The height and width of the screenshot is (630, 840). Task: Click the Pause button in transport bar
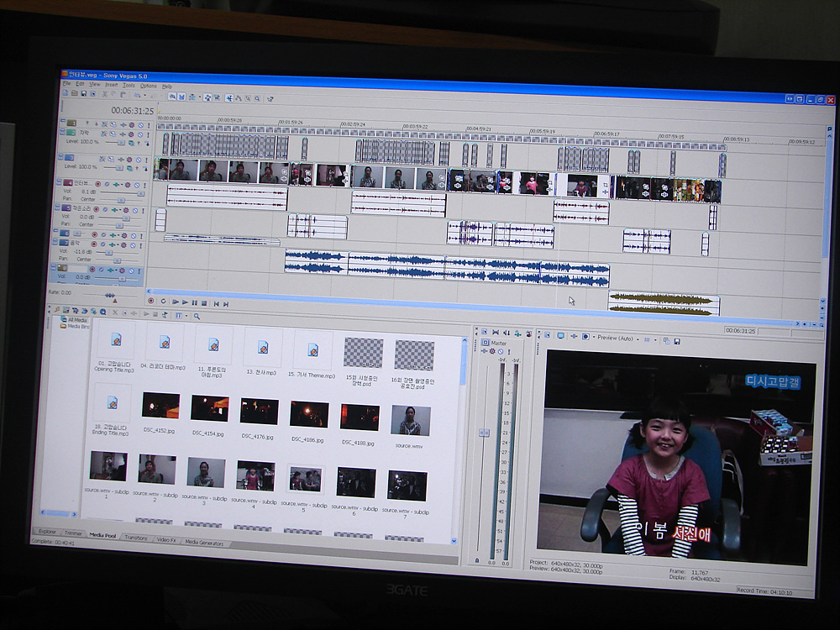tap(195, 302)
